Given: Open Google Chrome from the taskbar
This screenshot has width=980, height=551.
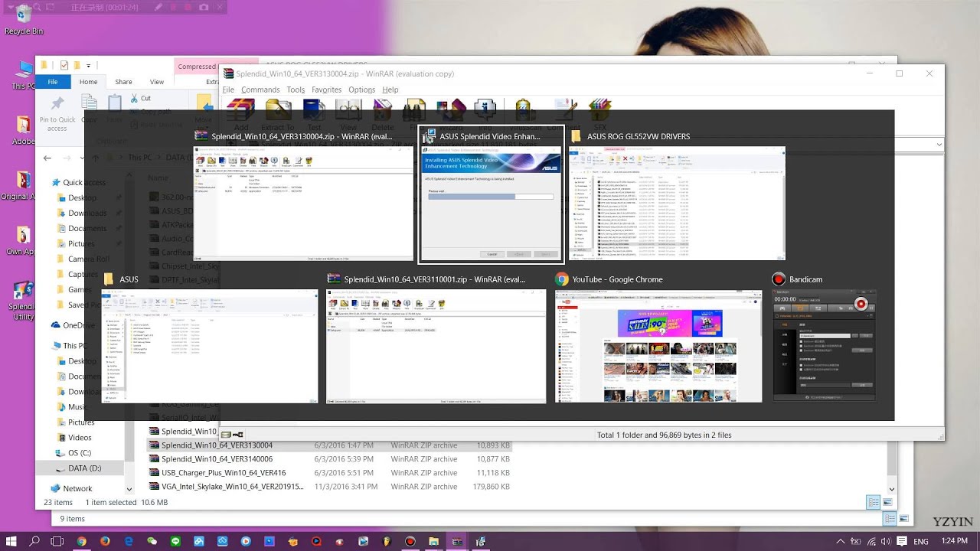Looking at the screenshot, I should [x=81, y=541].
